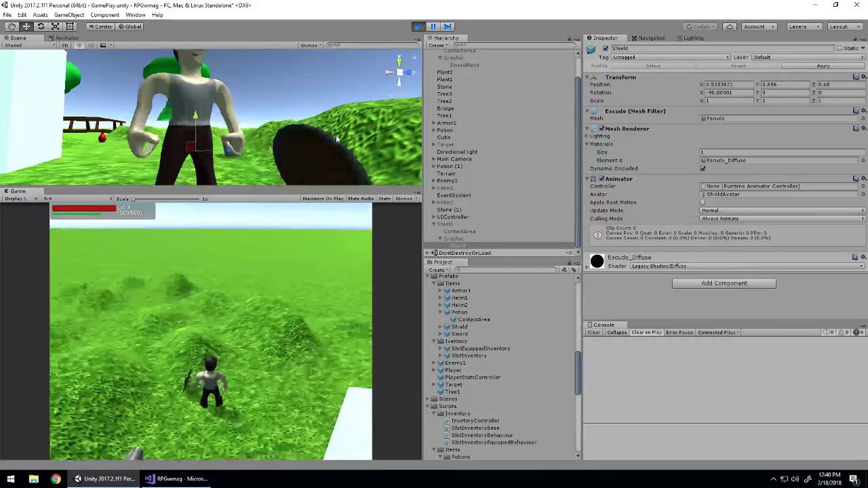Select the Move tool
This screenshot has height=488, width=868.
click(26, 26)
